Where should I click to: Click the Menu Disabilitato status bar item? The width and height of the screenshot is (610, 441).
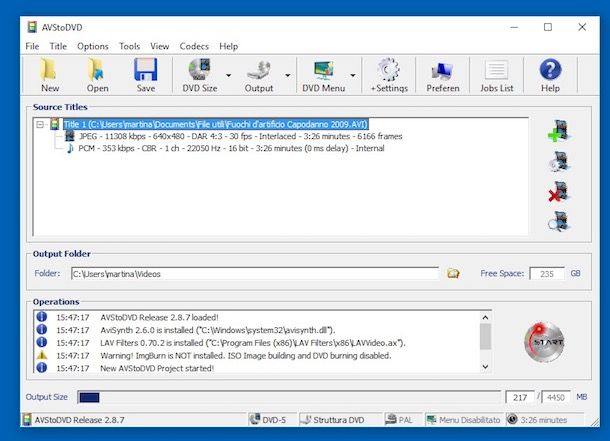click(x=463, y=420)
